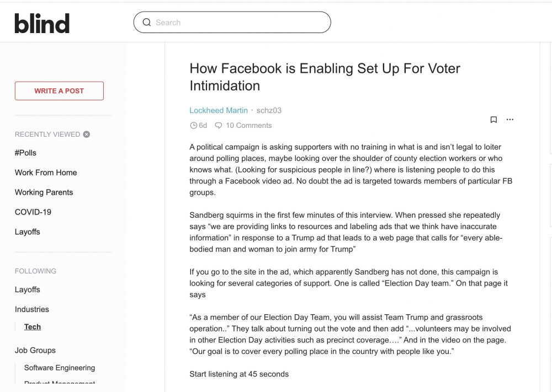The image size is (552, 392).
Task: Click the search magnifier icon
Action: (x=147, y=22)
